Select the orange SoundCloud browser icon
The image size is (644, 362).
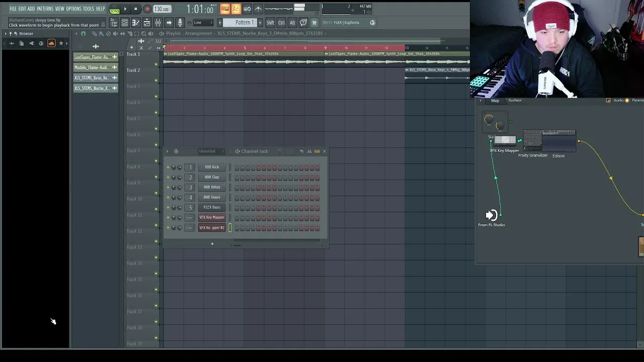point(51,43)
